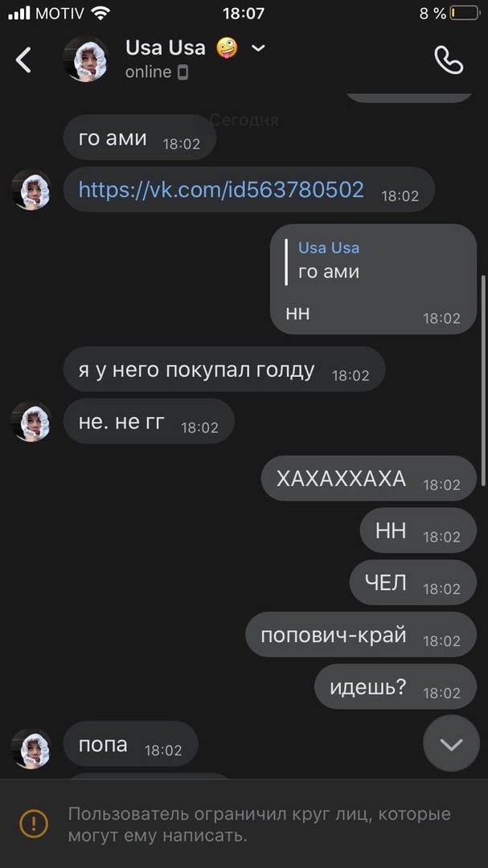This screenshot has width=488, height=868.
Task: Open quoted 'го ами' reply from Usa Usa
Action: pos(329,260)
